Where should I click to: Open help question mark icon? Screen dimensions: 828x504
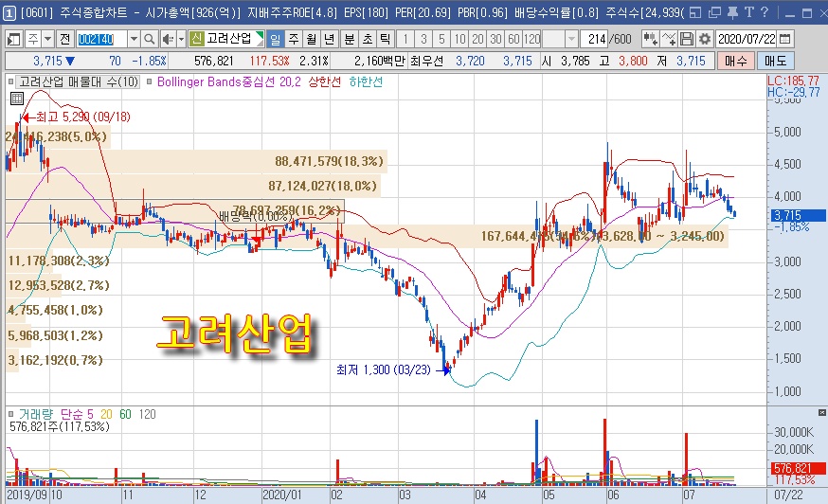pos(765,12)
